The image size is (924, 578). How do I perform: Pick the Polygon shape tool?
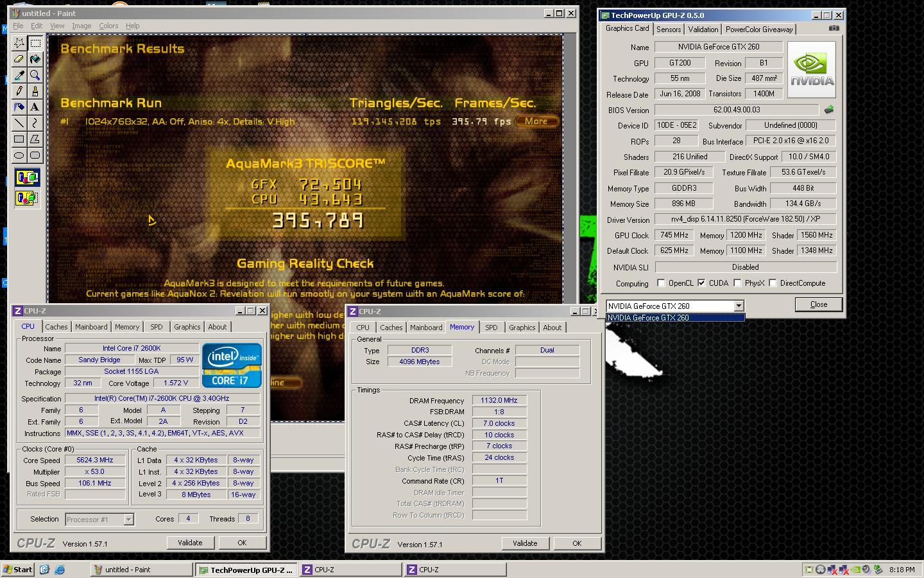35,139
